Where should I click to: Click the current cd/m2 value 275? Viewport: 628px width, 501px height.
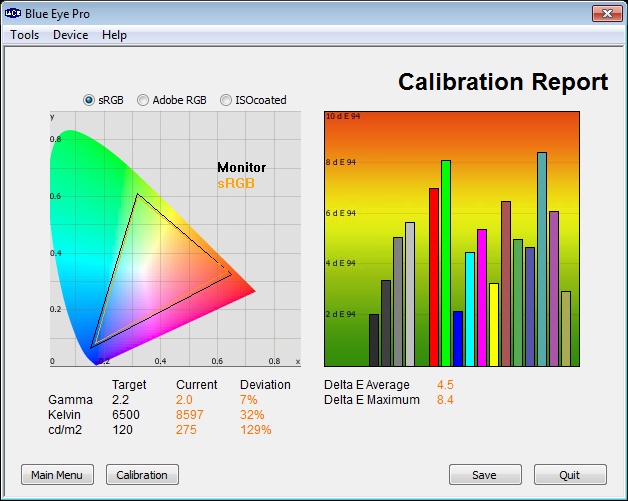click(186, 430)
